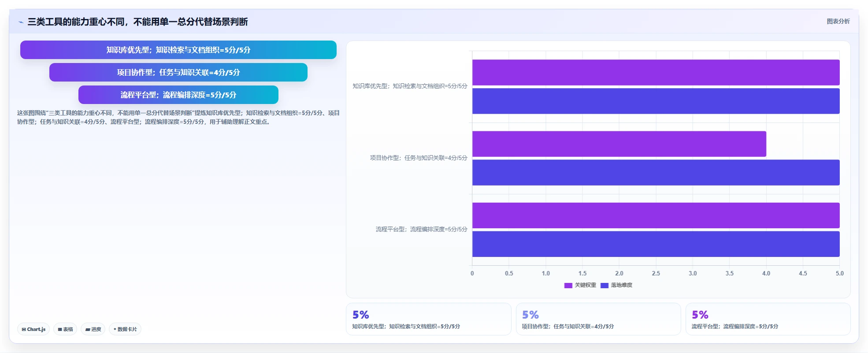
Task: Click the x-axis tick label 0.5
Action: click(x=509, y=273)
